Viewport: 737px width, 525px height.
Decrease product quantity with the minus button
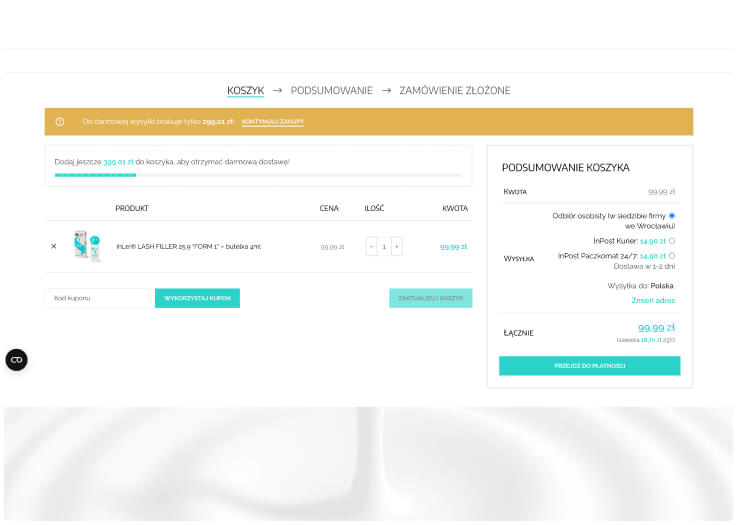pyautogui.click(x=371, y=246)
